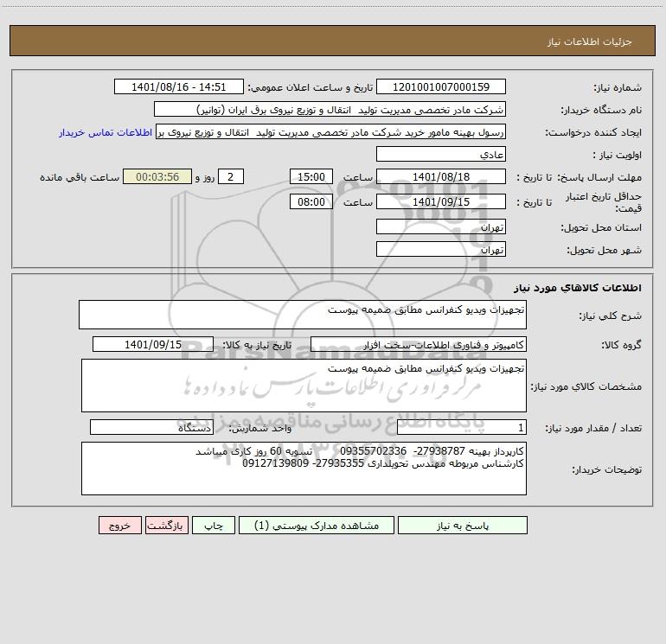This screenshot has height=644, width=666.
Task: Click the remaining days field showing 2
Action: 231,177
